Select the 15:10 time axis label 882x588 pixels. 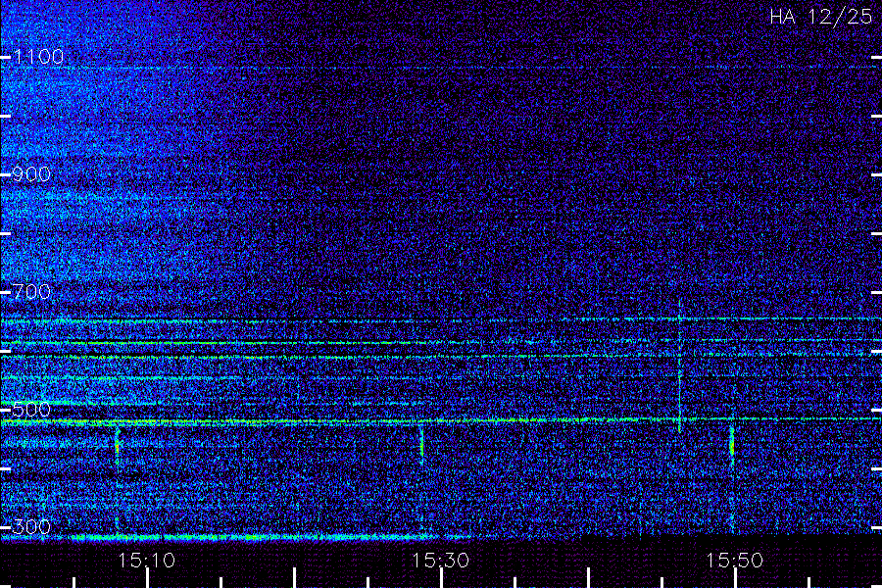(x=147, y=561)
